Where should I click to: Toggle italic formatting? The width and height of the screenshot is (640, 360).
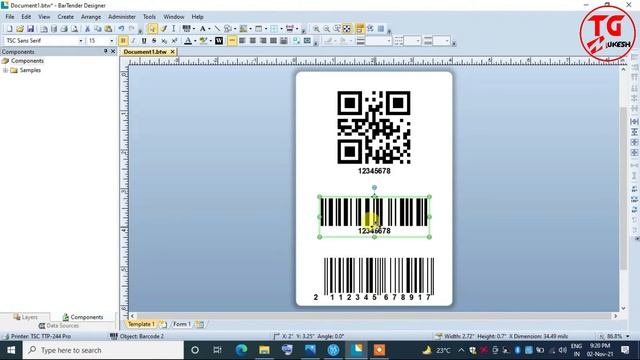(x=133, y=41)
